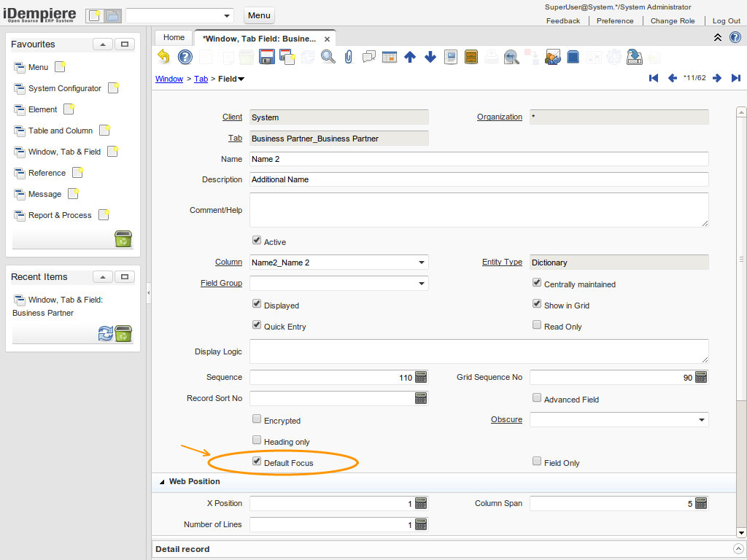Jump to the last record in the navigator
Image resolution: width=747 pixels, height=560 pixels.
[x=736, y=78]
